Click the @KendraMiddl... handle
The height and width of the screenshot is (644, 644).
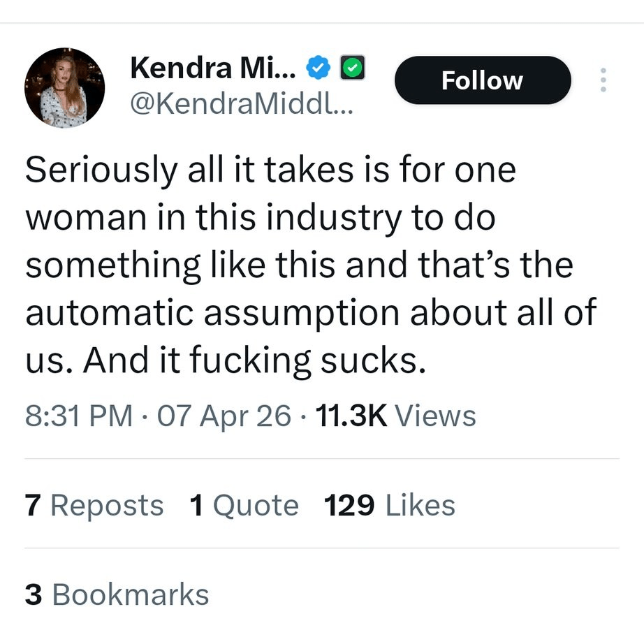tap(242, 105)
